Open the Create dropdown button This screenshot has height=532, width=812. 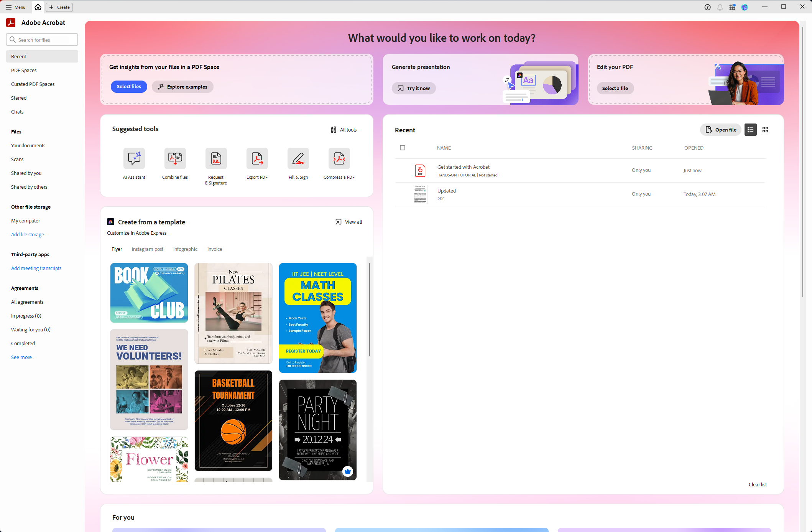59,7
